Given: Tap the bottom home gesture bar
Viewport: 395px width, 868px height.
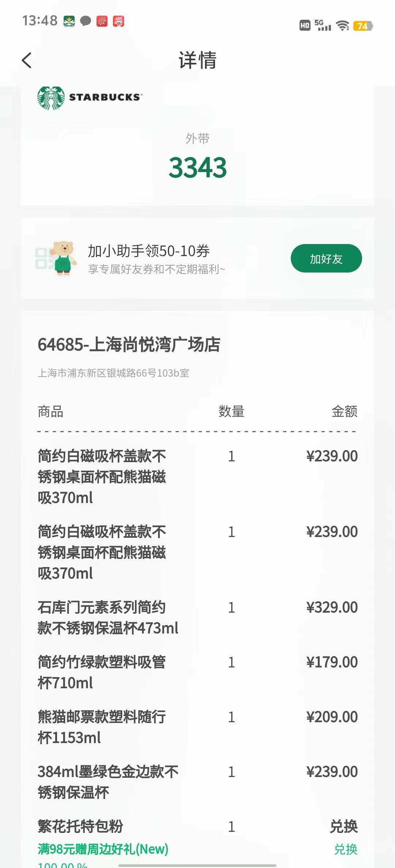Looking at the screenshot, I should 197,865.
